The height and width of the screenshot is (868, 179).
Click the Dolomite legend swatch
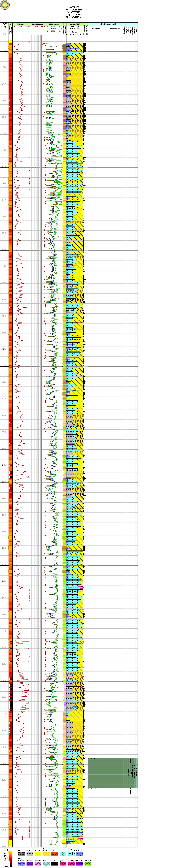coord(80,854)
